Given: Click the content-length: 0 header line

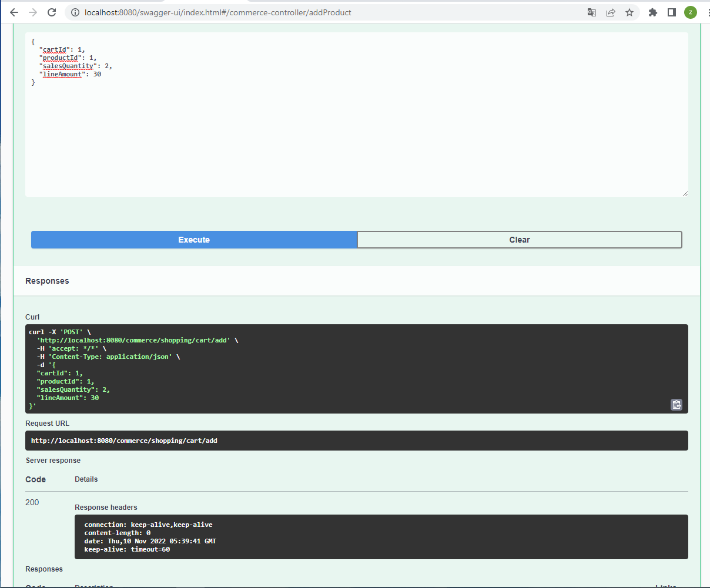Looking at the screenshot, I should (117, 533).
